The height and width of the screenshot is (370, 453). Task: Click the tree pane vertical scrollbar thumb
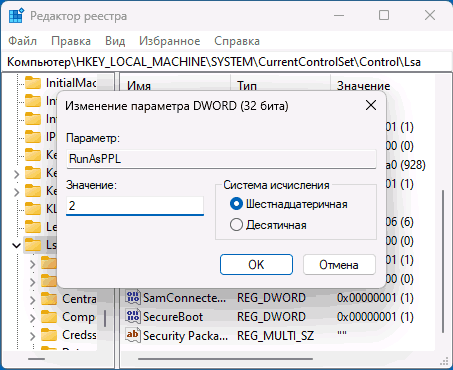pyautogui.click(x=105, y=318)
